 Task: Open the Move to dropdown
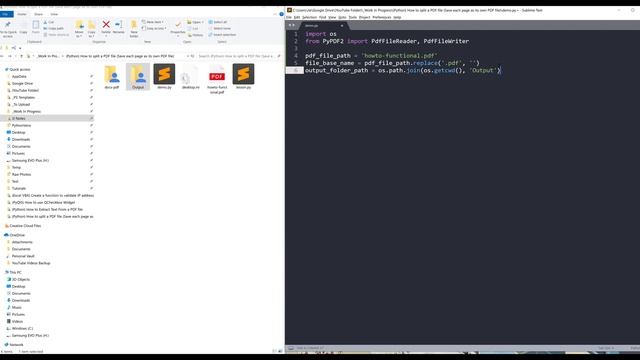click(x=79, y=28)
